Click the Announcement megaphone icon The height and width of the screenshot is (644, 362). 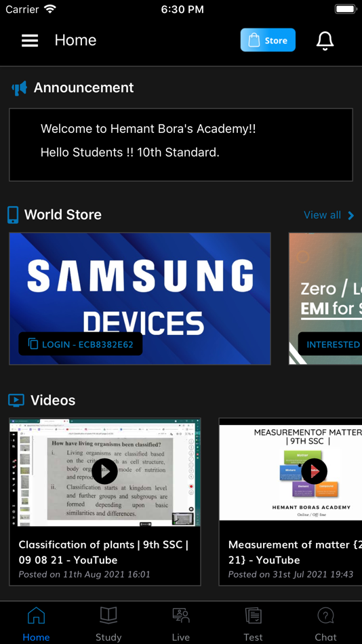point(19,88)
